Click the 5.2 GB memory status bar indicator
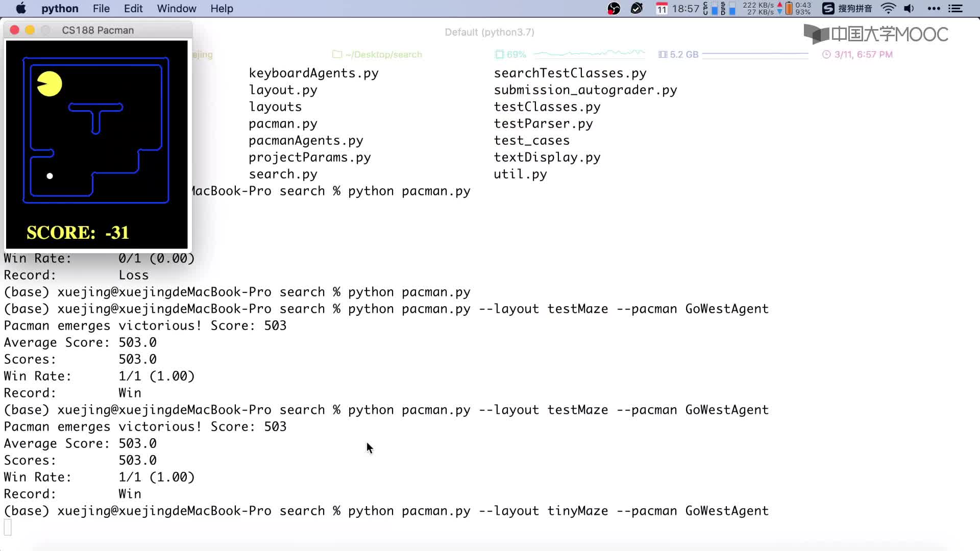The height and width of the screenshot is (551, 980). (678, 55)
